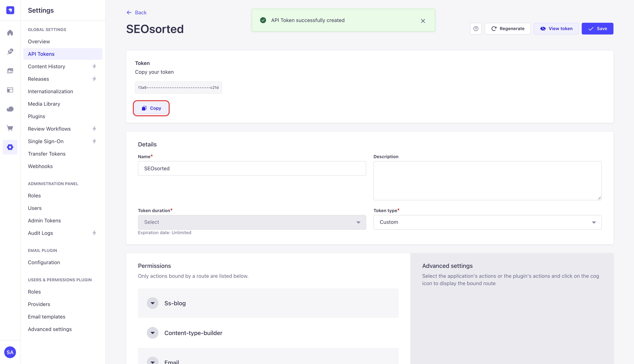Click the lightning icon beside Audit Logs
Image resolution: width=634 pixels, height=364 pixels.
point(94,233)
